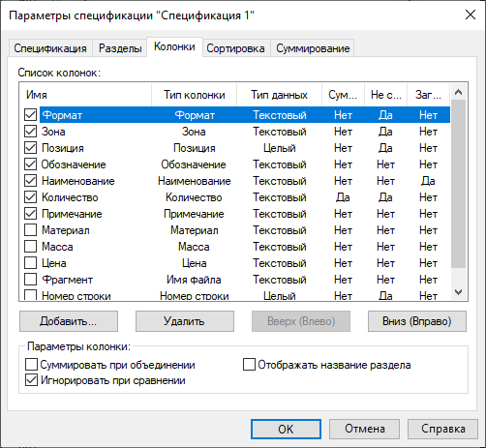
Task: Go to the Сортировка tab
Action: (235, 48)
